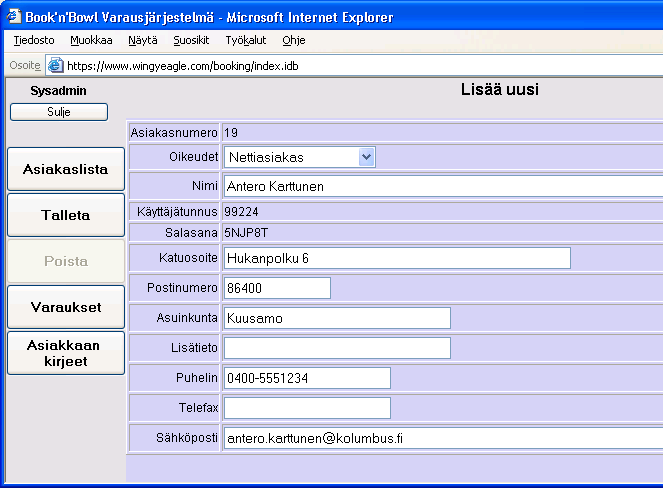Image resolution: width=663 pixels, height=488 pixels.
Task: Click the Asuinkunta field containing Kuusamo
Action: coord(337,318)
